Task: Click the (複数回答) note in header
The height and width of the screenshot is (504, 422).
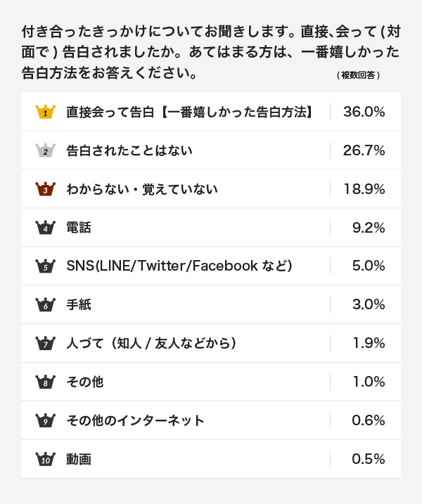Action: pyautogui.click(x=358, y=75)
